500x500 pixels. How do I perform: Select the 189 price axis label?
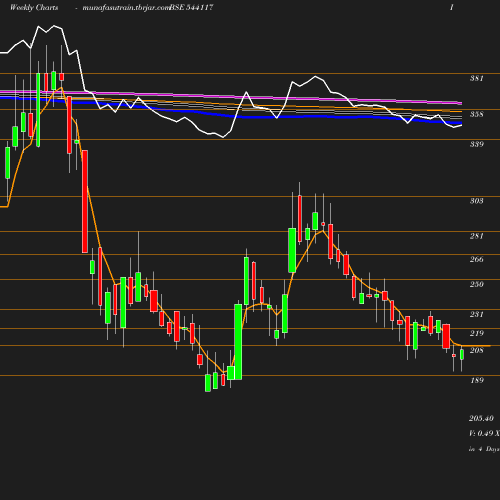tap(477, 380)
